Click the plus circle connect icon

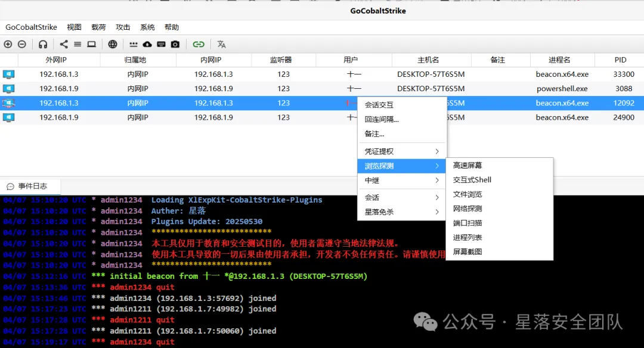tap(8, 44)
